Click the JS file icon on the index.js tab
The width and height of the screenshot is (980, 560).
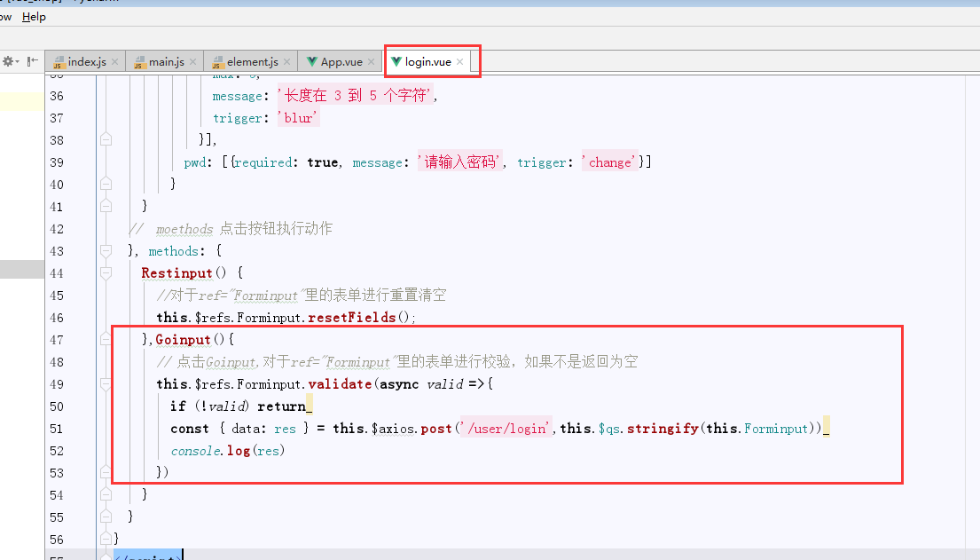pos(59,62)
